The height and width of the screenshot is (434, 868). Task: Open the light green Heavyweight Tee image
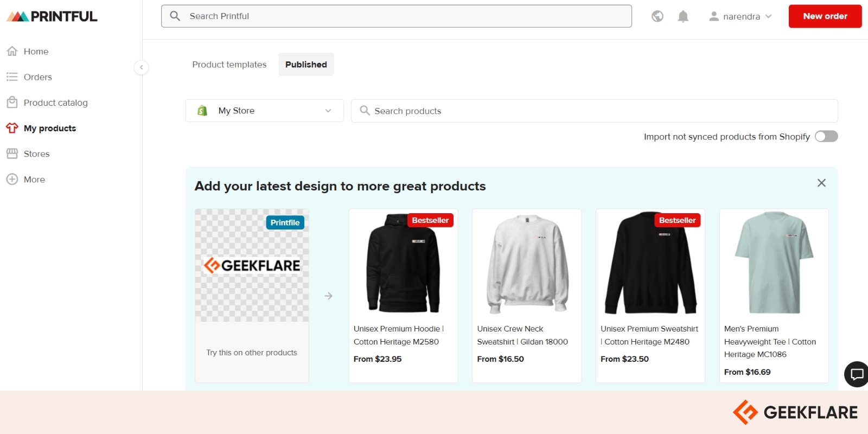pos(774,263)
